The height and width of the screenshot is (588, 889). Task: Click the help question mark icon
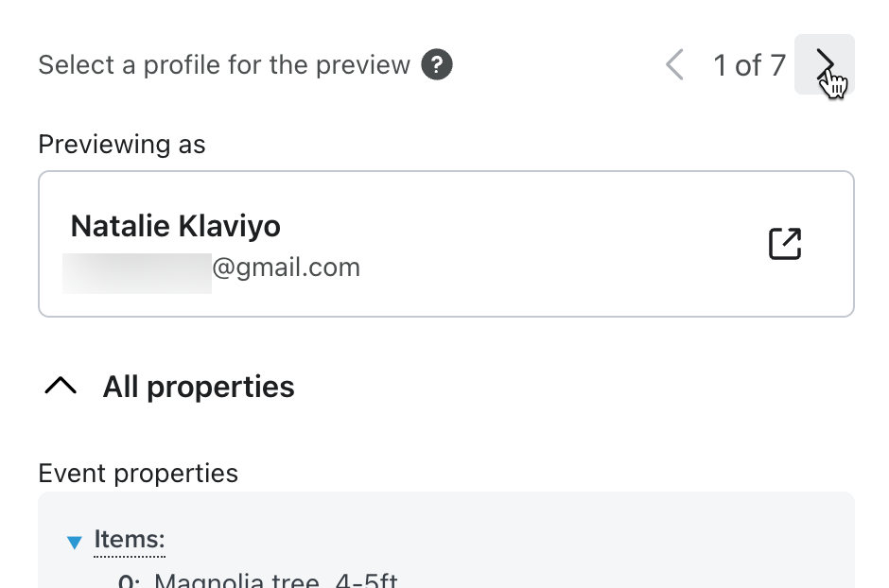tap(437, 65)
